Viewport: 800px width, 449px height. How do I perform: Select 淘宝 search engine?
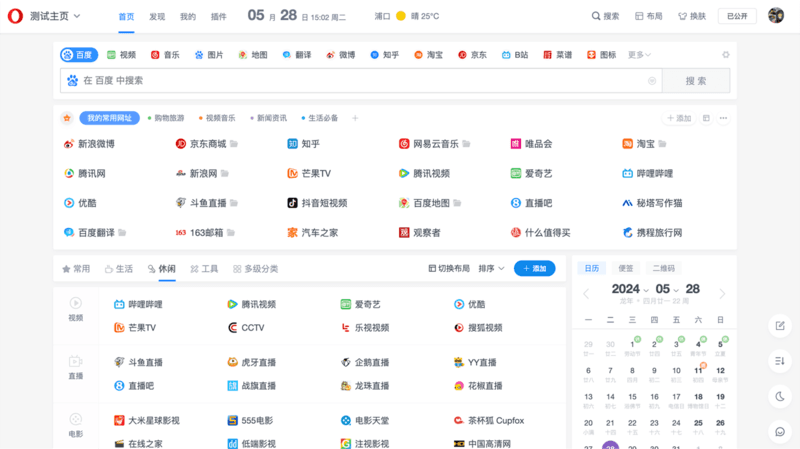tap(429, 55)
